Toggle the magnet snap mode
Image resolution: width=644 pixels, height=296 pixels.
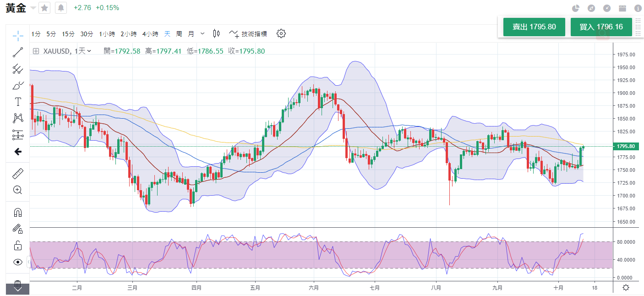point(18,213)
